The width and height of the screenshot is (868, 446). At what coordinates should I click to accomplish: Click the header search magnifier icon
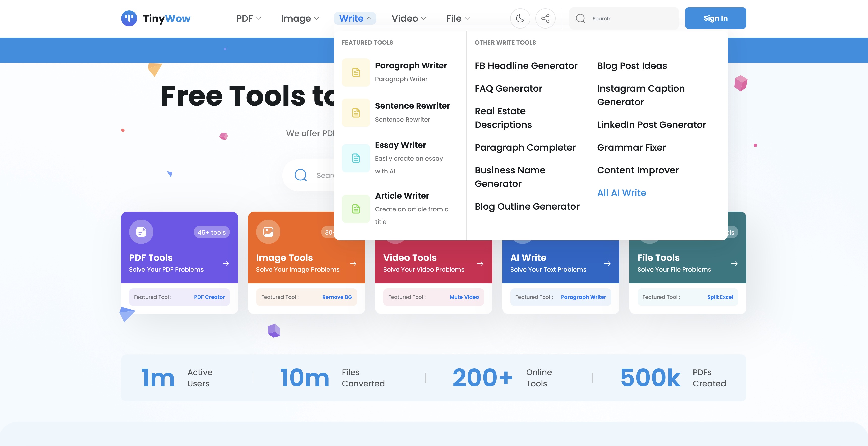click(x=580, y=18)
